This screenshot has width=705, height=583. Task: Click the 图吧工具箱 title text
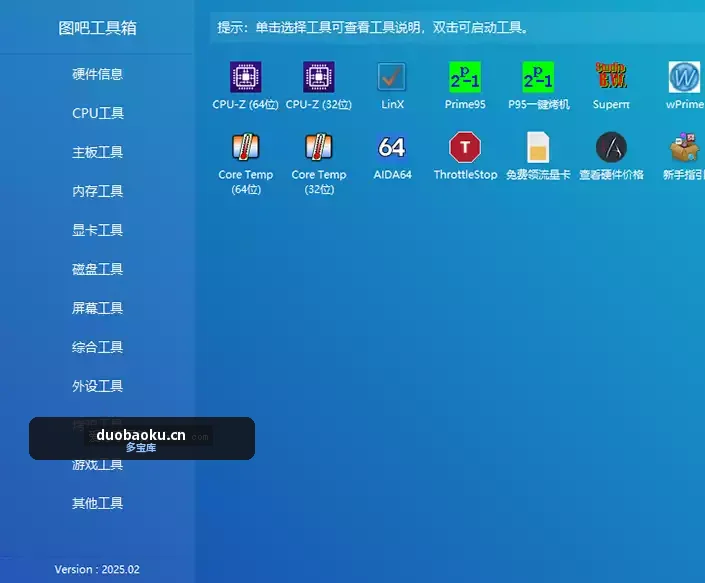[x=98, y=28]
